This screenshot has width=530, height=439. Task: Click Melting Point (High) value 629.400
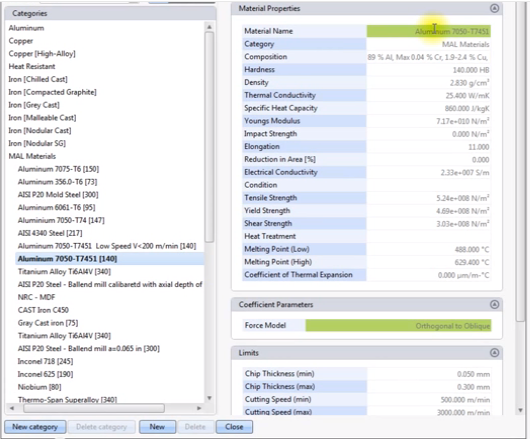coord(472,263)
